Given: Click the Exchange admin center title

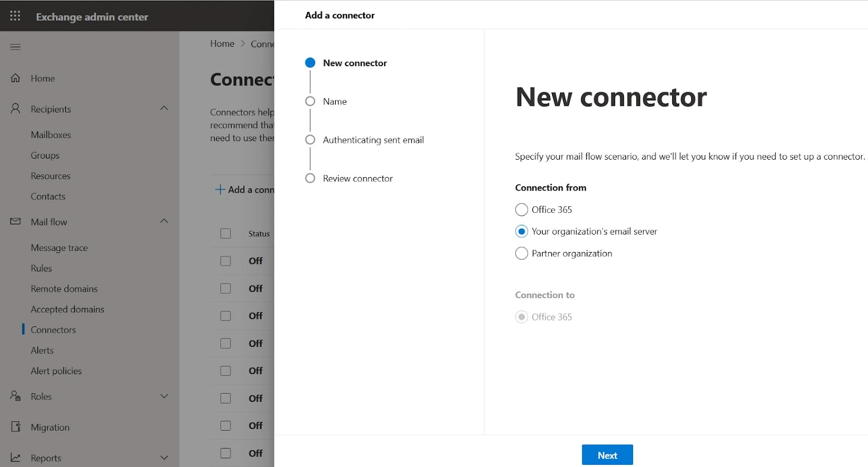Looking at the screenshot, I should click(x=92, y=17).
